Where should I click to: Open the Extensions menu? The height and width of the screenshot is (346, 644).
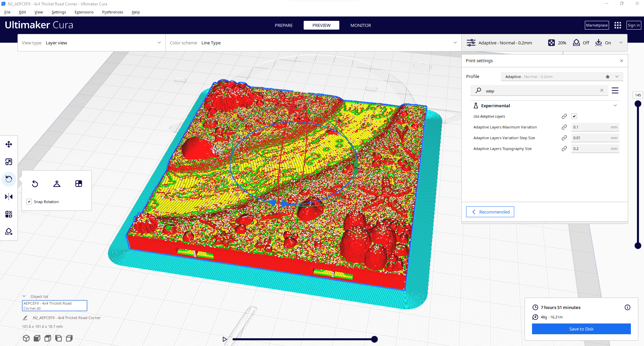(84, 12)
